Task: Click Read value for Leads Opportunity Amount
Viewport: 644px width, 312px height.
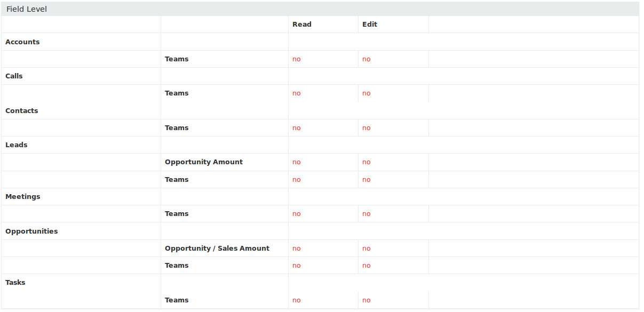Action: 297,162
